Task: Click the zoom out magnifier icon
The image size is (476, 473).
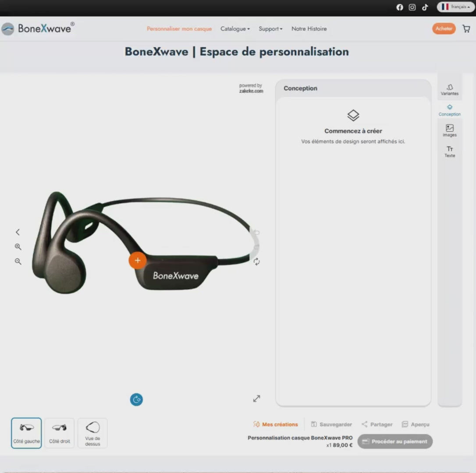Action: pyautogui.click(x=18, y=261)
